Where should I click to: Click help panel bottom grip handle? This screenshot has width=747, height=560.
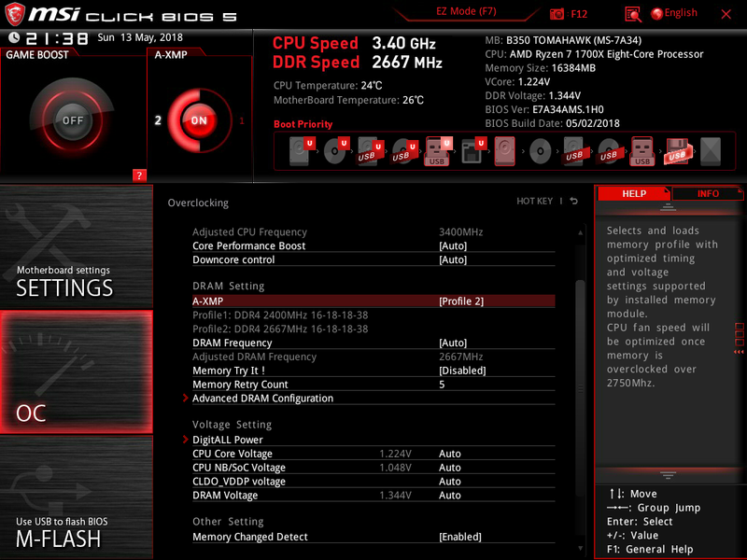(x=668, y=475)
